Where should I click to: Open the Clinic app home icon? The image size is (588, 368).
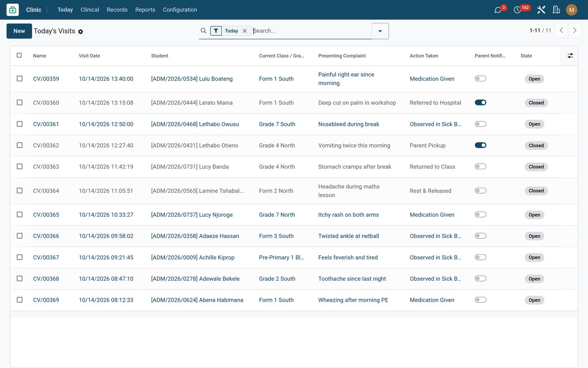pos(12,10)
